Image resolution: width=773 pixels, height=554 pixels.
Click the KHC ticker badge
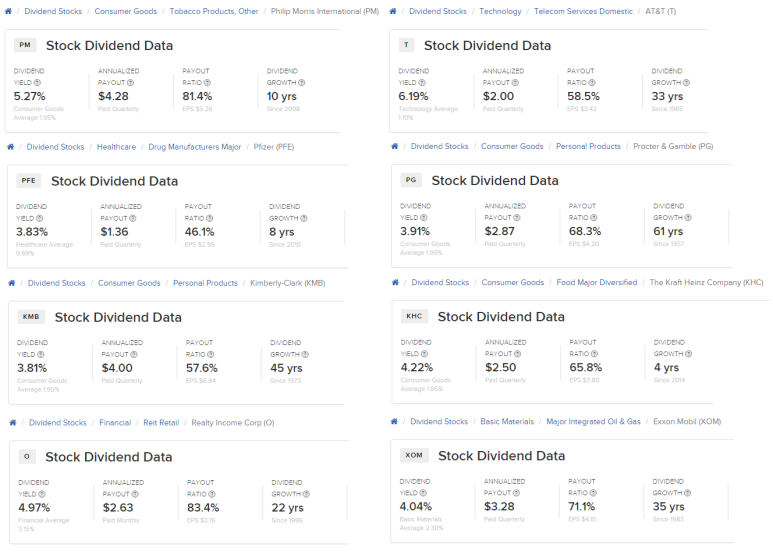tap(414, 316)
